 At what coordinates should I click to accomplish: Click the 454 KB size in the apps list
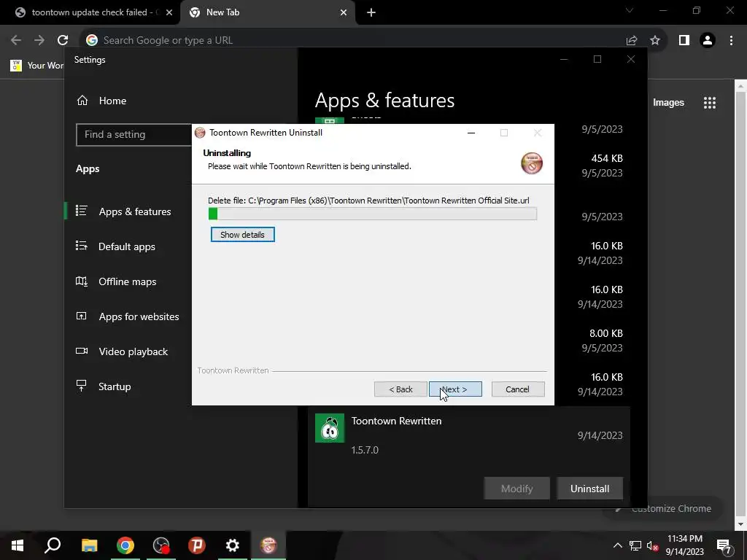606,158
